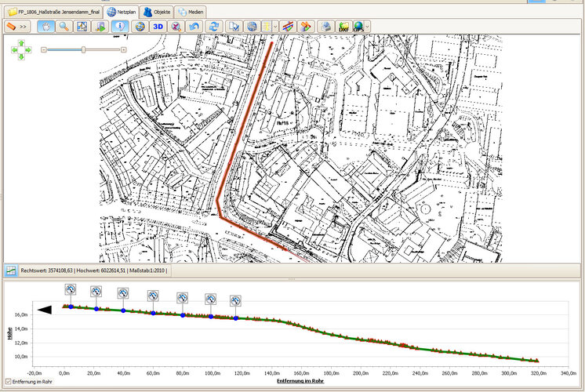Expand the toolbar using the >> chevron
The width and height of the screenshot is (585, 392).
tap(24, 26)
